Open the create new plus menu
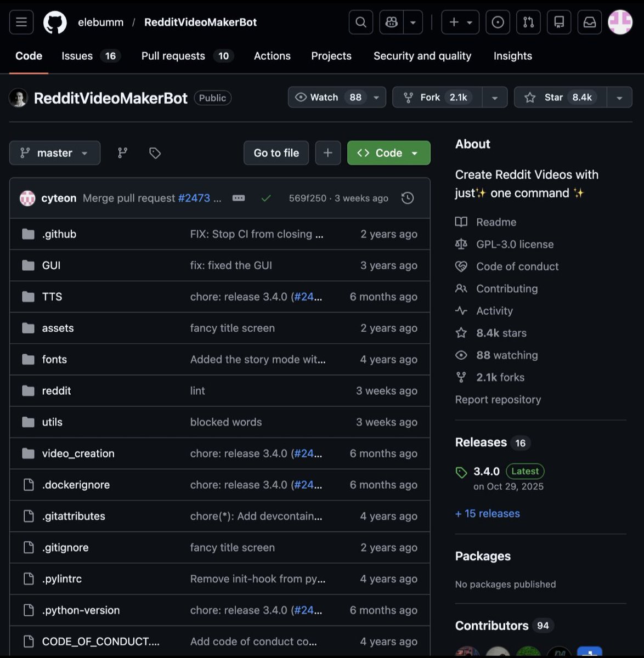 coord(461,22)
